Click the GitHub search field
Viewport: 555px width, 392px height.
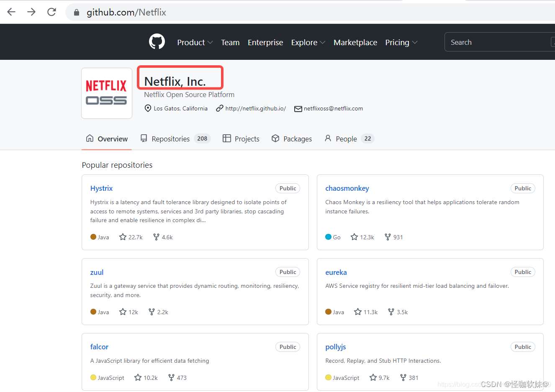pos(498,42)
